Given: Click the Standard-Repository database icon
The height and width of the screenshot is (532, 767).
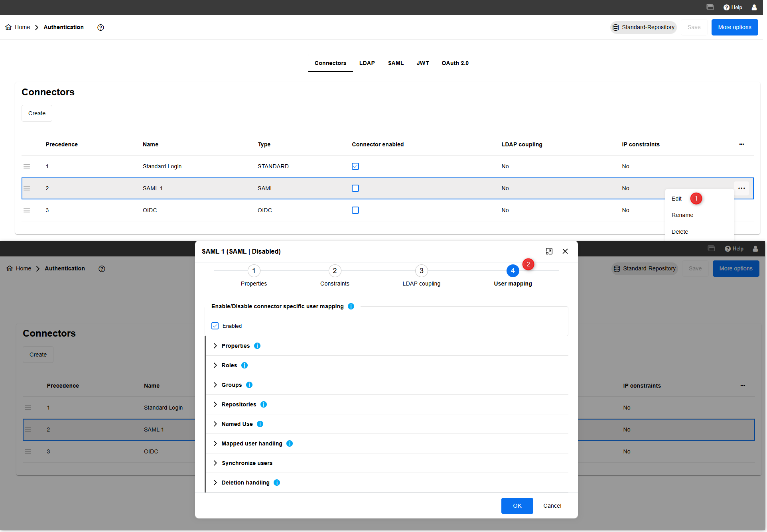Looking at the screenshot, I should click(616, 27).
